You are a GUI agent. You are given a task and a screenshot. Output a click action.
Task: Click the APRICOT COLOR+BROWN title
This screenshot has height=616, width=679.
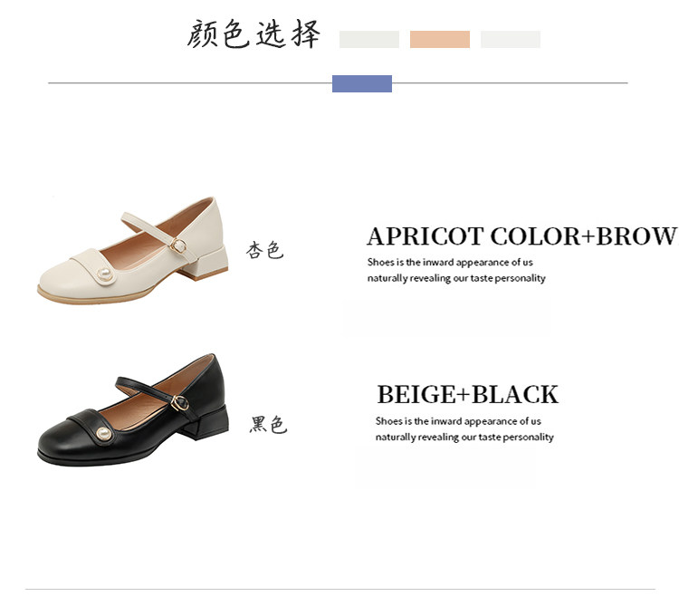click(522, 236)
